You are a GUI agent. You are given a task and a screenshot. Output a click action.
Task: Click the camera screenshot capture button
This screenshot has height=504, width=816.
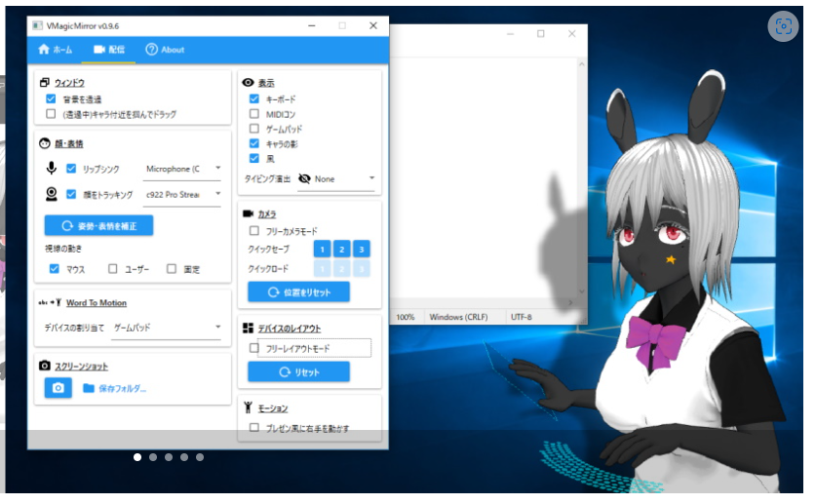point(58,388)
